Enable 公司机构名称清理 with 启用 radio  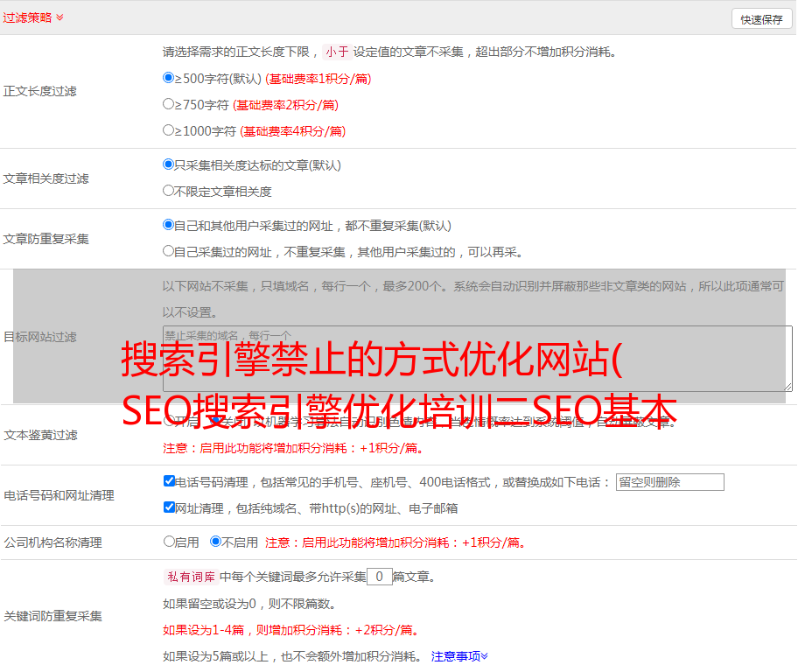point(169,542)
